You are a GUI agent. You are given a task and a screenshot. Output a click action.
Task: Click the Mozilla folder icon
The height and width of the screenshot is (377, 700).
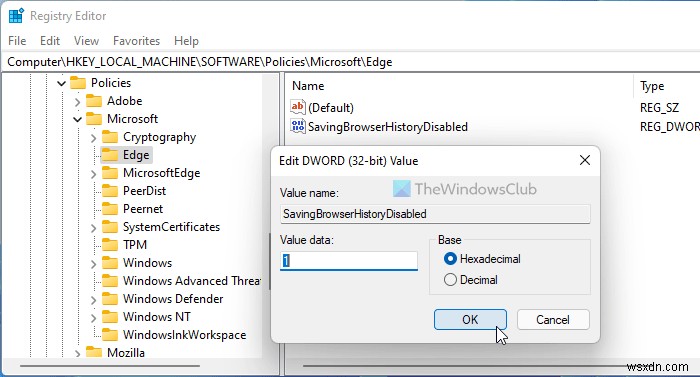[x=94, y=352]
